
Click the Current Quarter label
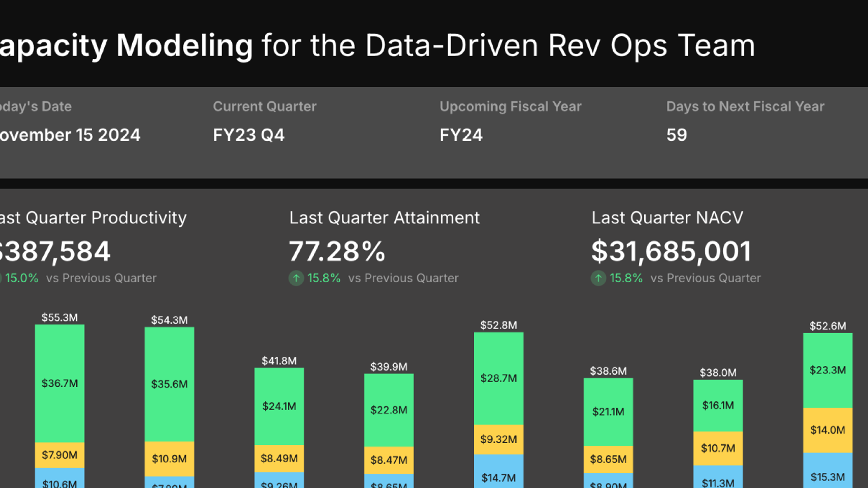point(264,106)
